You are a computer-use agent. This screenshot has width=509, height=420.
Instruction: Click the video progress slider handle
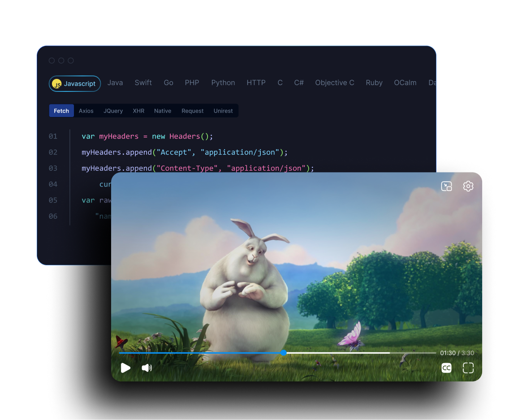click(284, 352)
